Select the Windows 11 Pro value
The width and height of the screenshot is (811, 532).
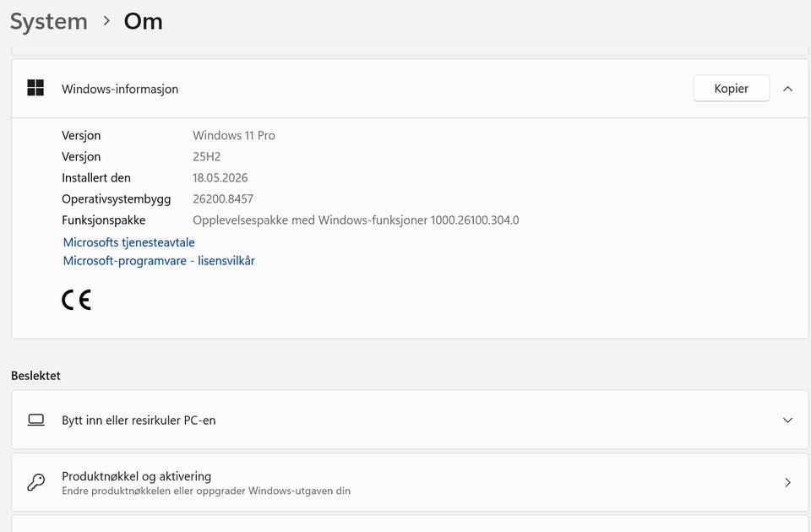point(234,135)
